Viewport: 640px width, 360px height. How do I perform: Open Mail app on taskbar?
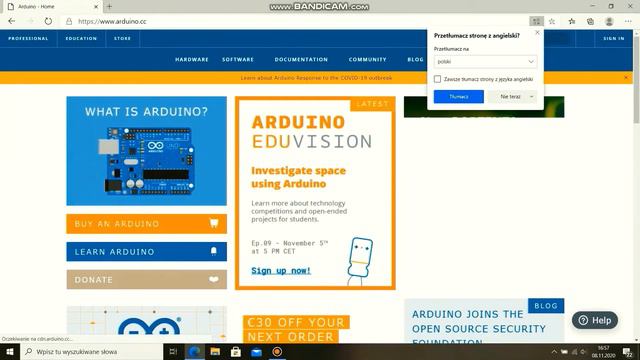click(x=256, y=351)
